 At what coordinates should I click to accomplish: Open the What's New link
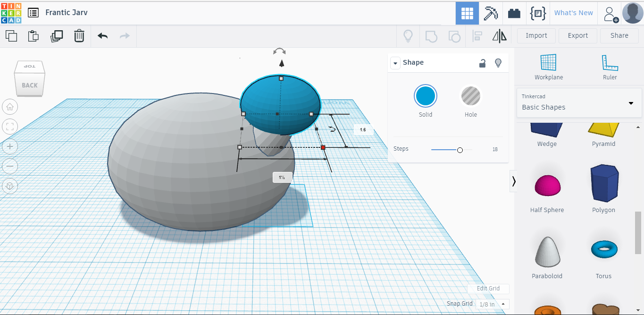(x=573, y=13)
